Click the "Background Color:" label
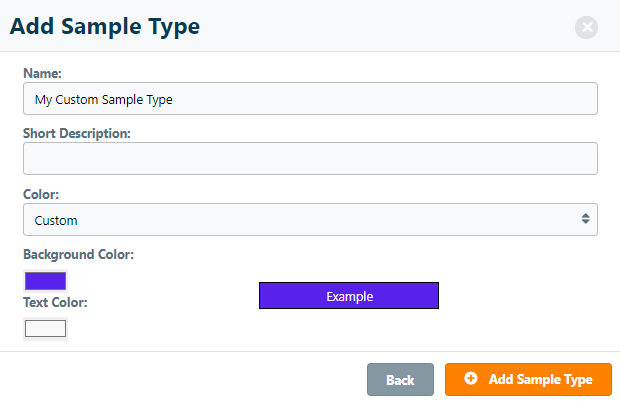 pyautogui.click(x=78, y=255)
